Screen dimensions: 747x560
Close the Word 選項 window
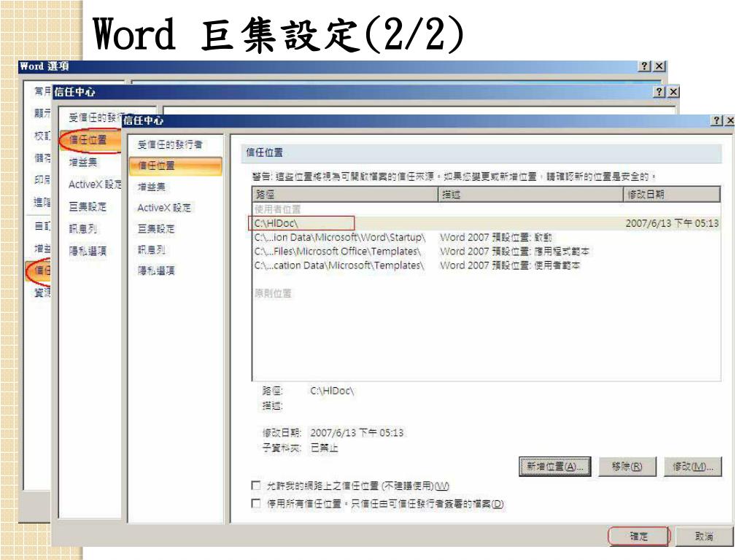tap(659, 66)
